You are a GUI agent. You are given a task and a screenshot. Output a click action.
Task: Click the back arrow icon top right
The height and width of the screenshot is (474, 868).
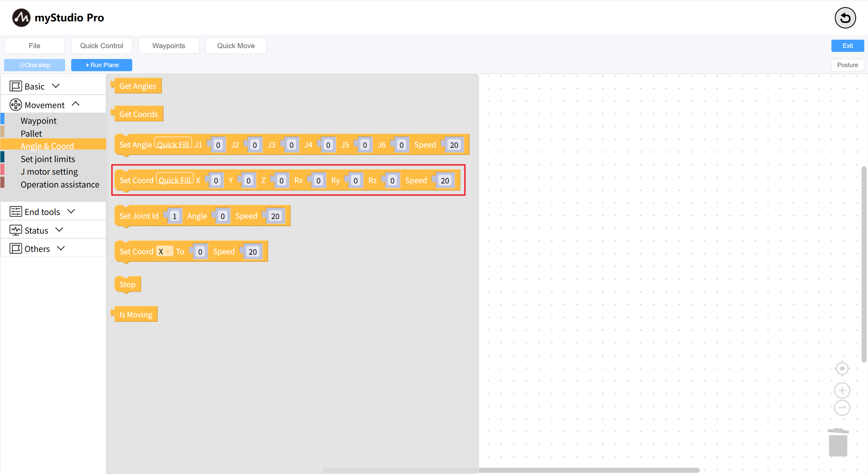point(845,18)
